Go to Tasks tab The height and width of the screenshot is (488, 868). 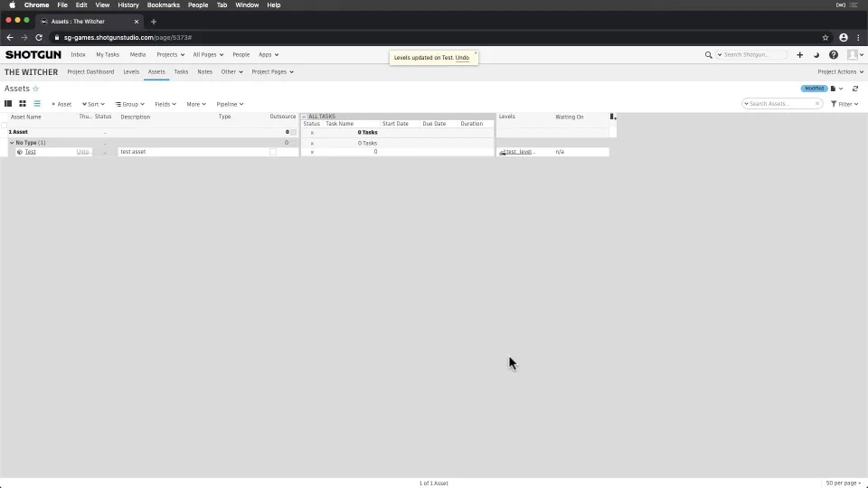(181, 72)
